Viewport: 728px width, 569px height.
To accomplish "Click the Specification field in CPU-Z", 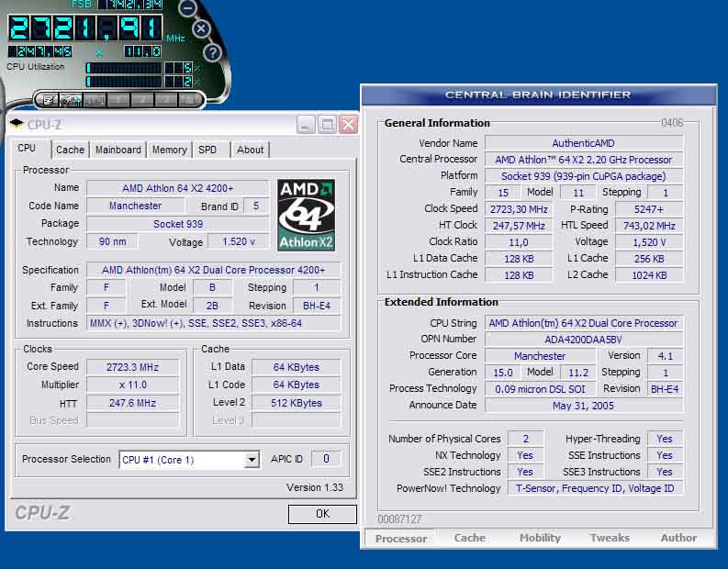I will coord(214,270).
